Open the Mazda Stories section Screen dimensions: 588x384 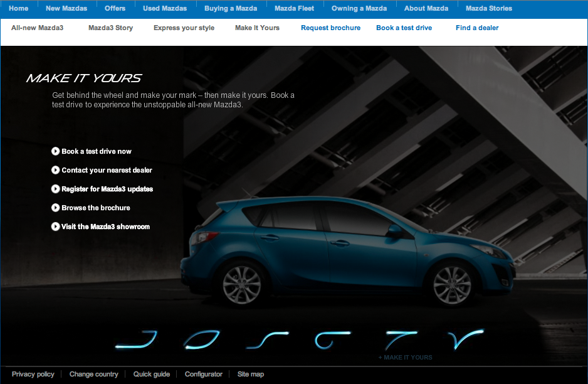(488, 8)
